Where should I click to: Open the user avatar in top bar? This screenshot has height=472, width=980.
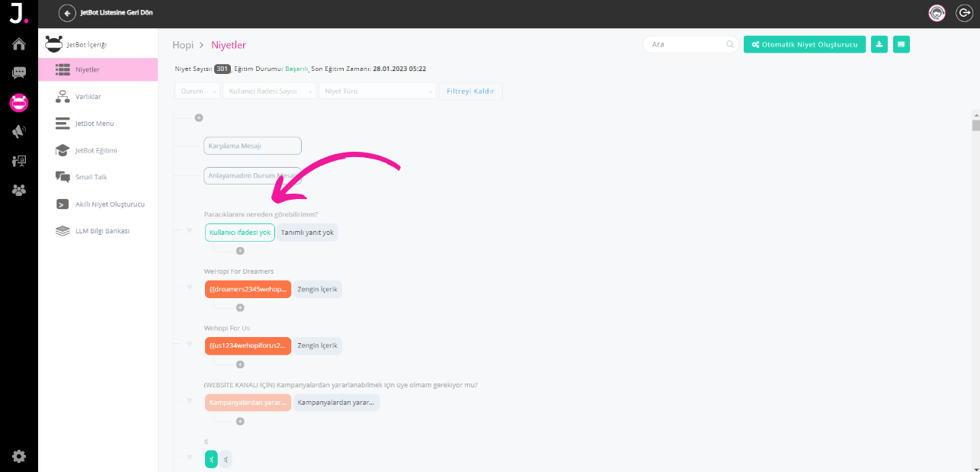pyautogui.click(x=937, y=13)
